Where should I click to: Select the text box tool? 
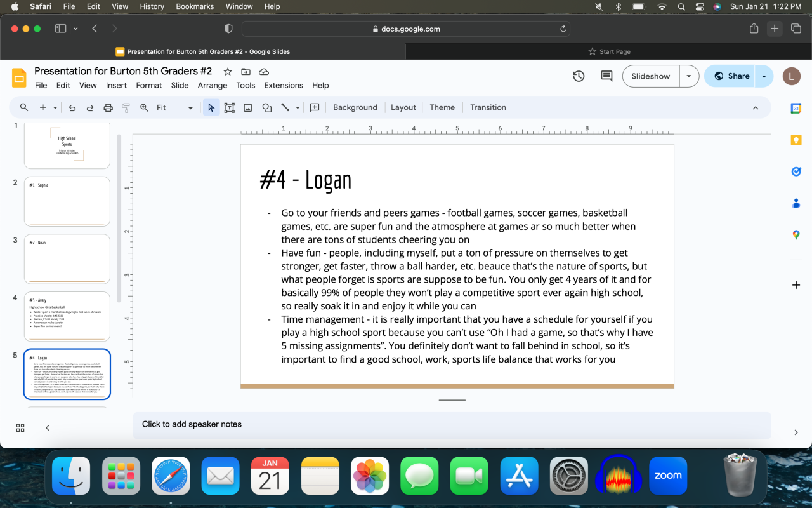click(230, 108)
